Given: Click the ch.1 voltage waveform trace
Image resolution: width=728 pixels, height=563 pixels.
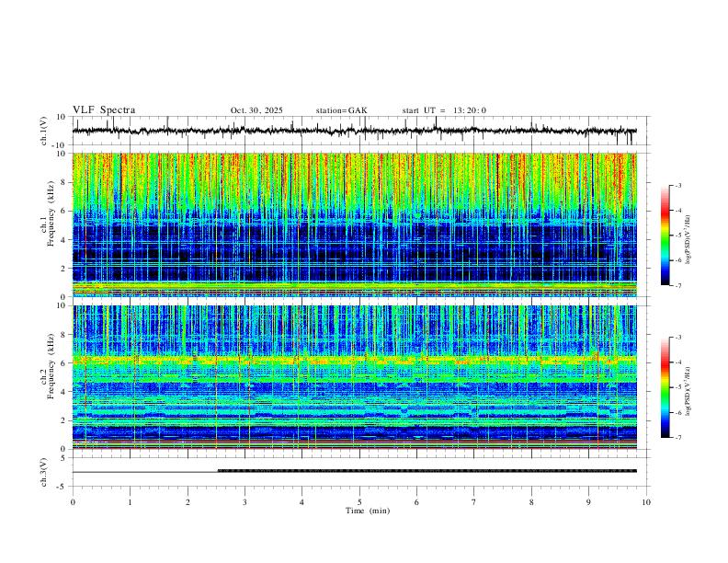Looking at the screenshot, I should point(354,131).
